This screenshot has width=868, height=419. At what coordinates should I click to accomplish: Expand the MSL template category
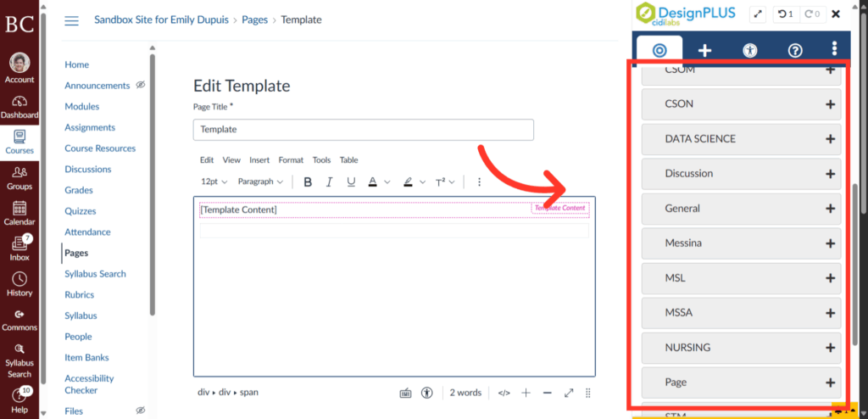[x=741, y=278]
